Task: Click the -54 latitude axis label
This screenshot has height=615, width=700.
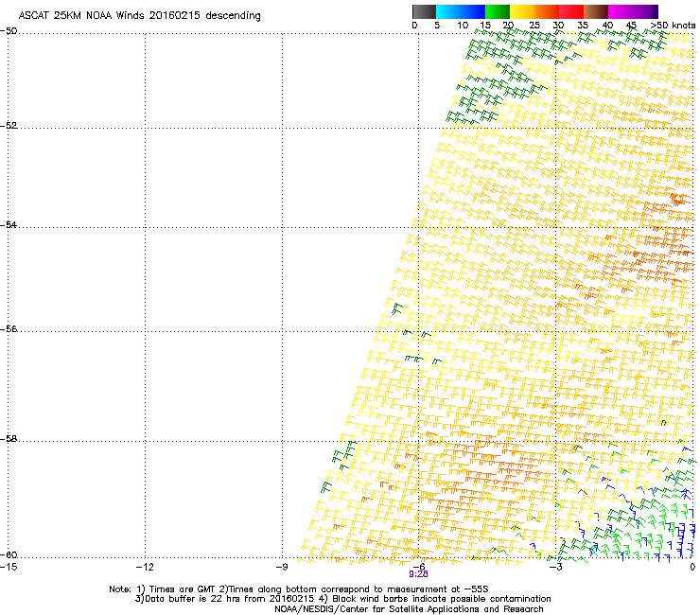Action: pos(9,224)
